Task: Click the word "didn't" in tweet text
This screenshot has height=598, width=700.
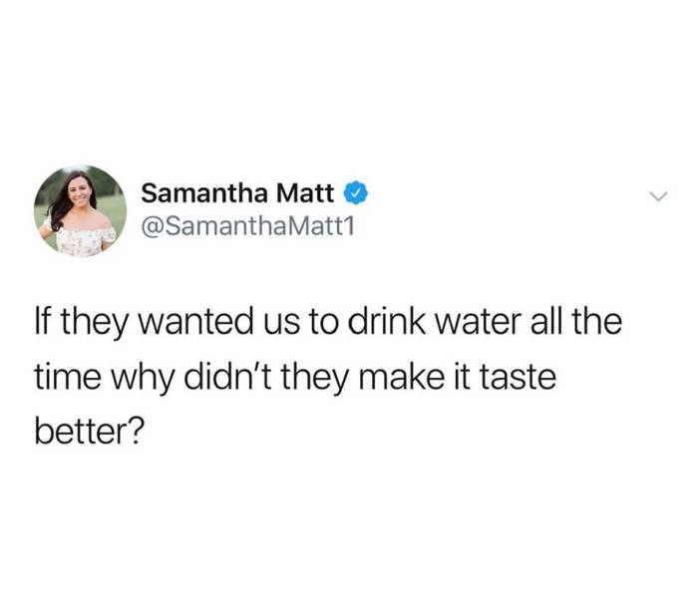Action: (x=227, y=376)
